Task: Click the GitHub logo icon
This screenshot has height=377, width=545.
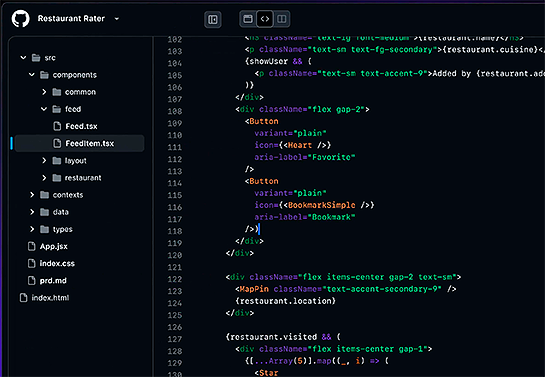Action: [x=21, y=18]
